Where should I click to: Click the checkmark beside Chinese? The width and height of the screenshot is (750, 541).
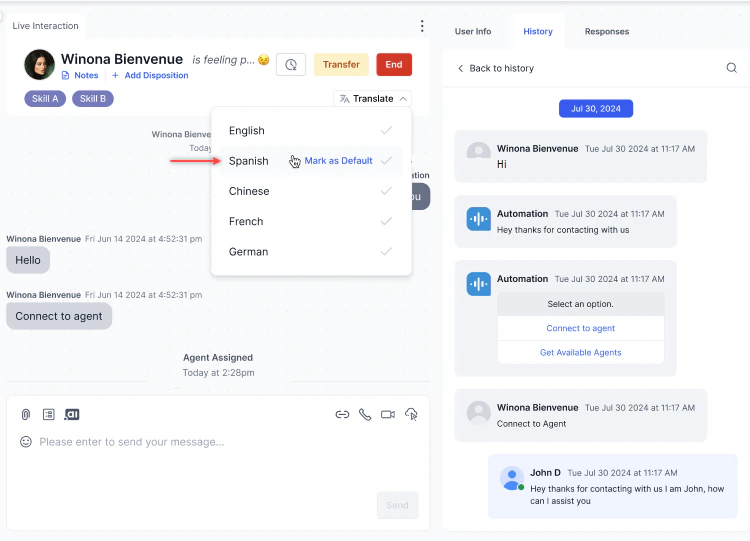(386, 191)
